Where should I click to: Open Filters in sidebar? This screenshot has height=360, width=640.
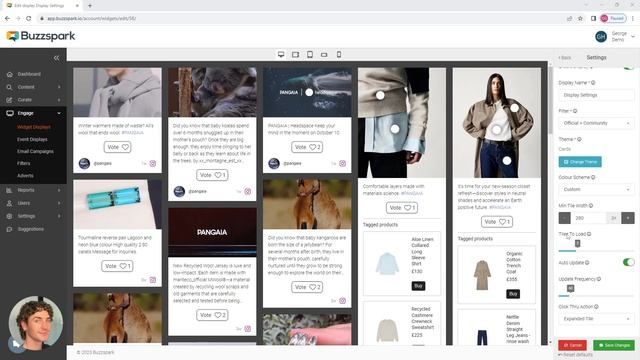tap(24, 163)
